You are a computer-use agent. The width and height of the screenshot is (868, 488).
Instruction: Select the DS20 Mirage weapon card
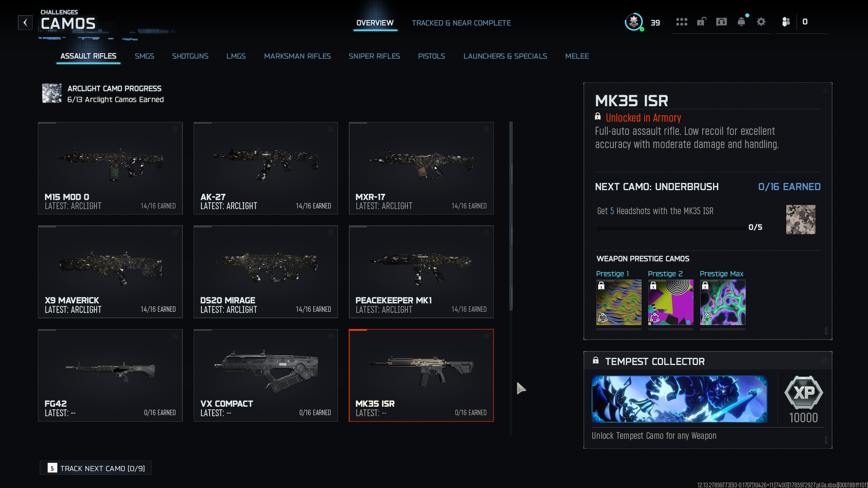pyautogui.click(x=266, y=272)
